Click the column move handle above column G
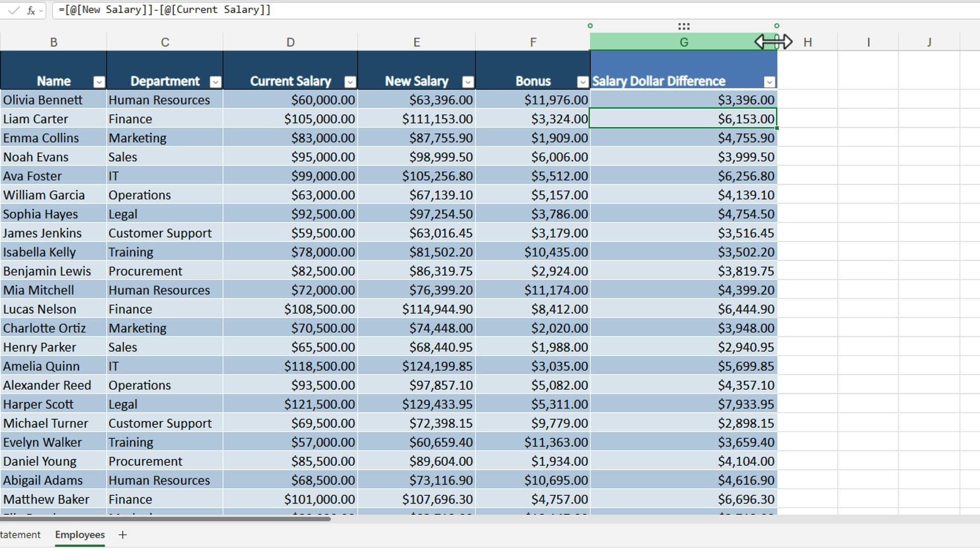 coord(683,26)
